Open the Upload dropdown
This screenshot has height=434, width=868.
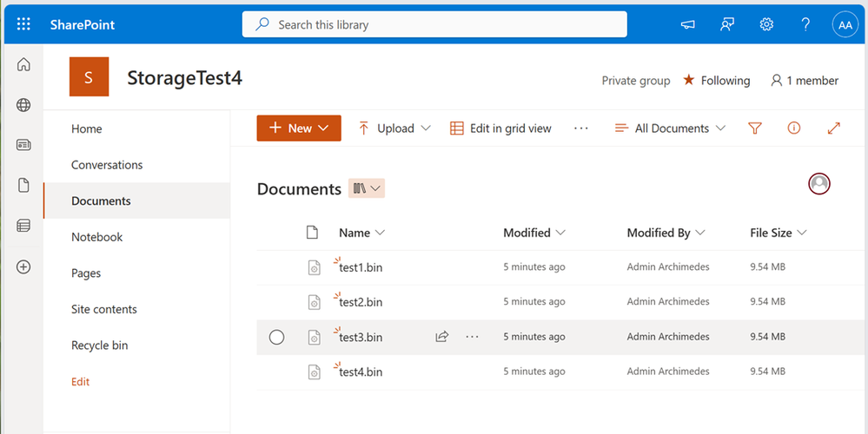[394, 128]
